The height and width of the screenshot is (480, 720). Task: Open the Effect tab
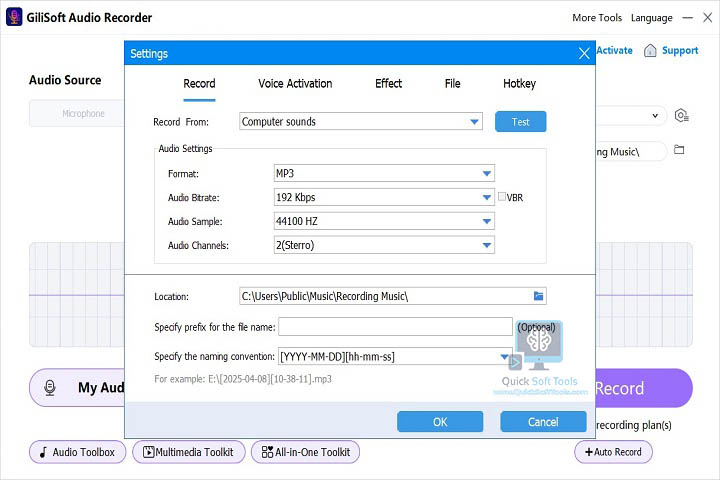point(388,84)
